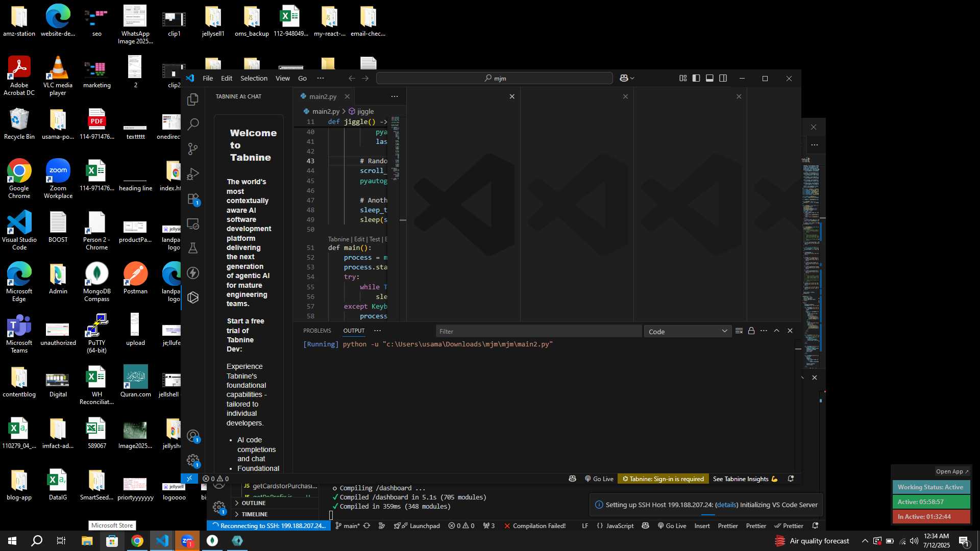The image size is (980, 551).
Task: Click the mjm command center search box
Action: click(494, 78)
